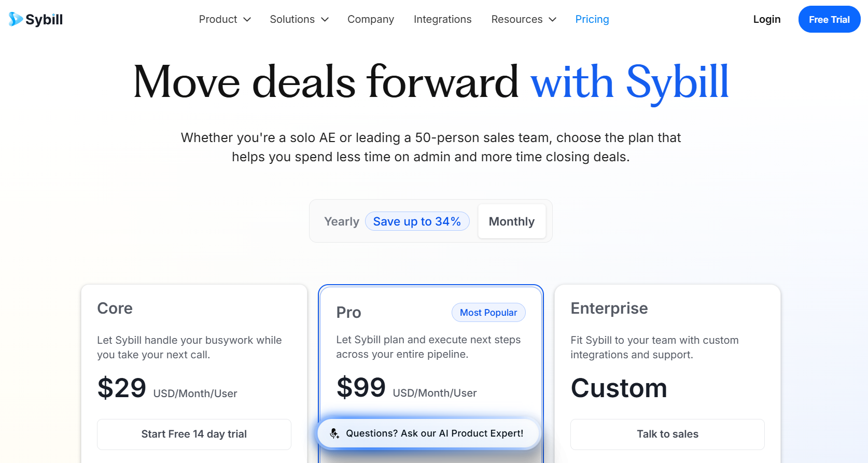Switch billing to Monthly
Screen dimensions: 868x463
(511, 221)
